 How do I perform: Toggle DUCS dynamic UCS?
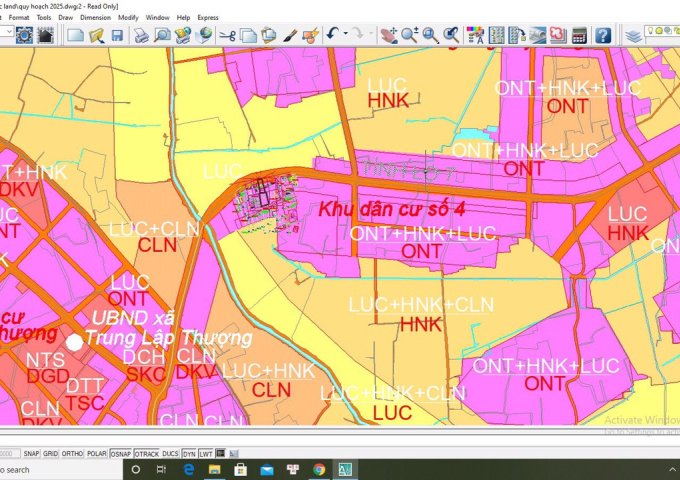point(170,453)
